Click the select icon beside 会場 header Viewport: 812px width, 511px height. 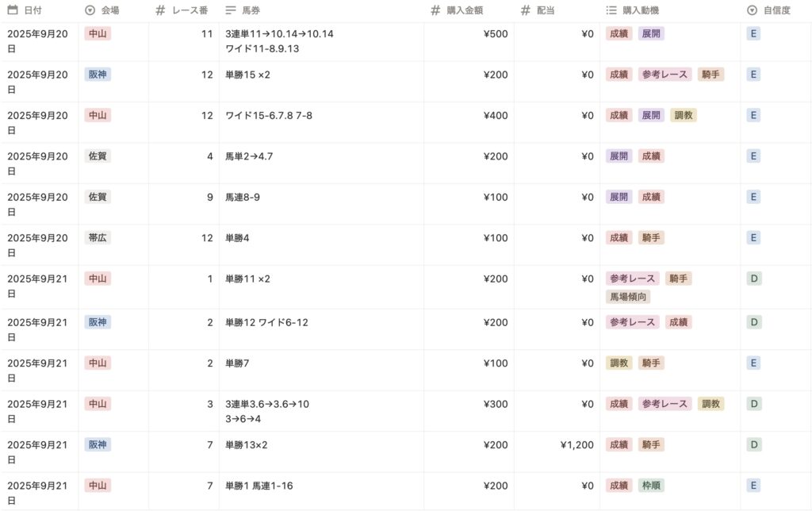[x=90, y=11]
